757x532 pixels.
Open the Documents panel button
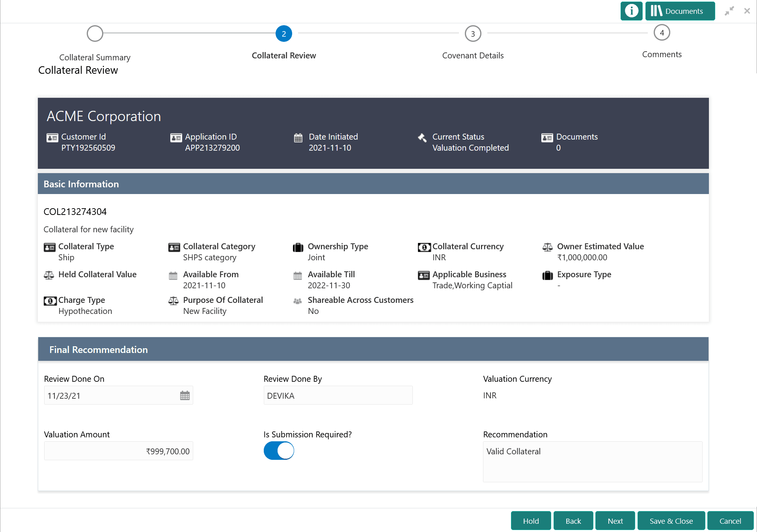pyautogui.click(x=680, y=11)
